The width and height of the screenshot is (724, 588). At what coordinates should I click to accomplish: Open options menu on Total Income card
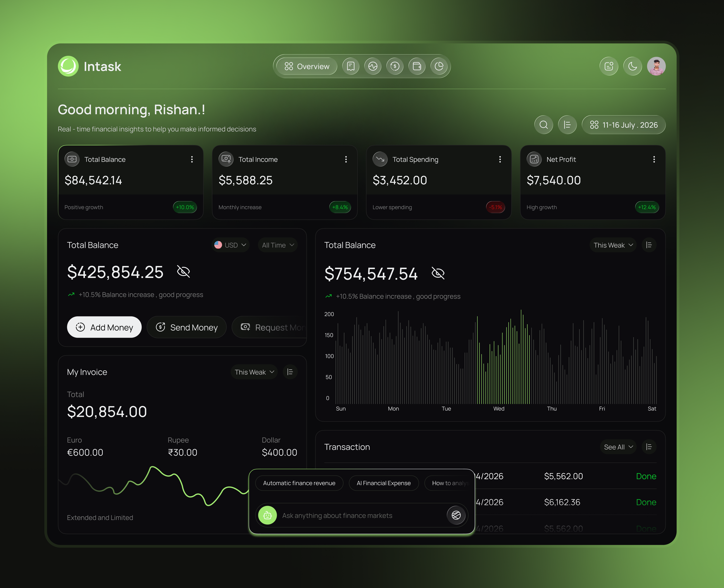tap(346, 159)
